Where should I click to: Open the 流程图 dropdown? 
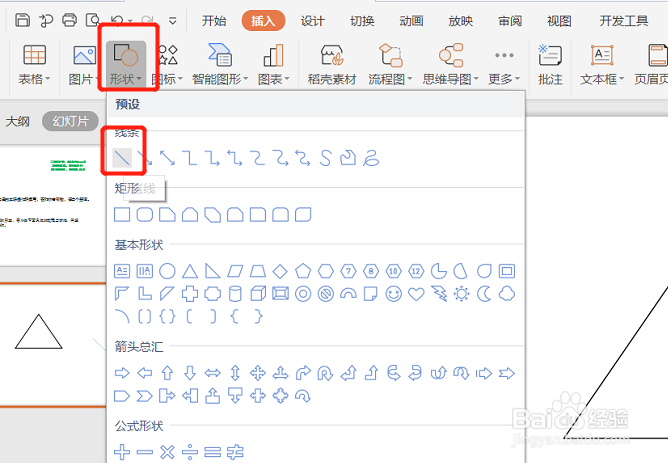390,64
